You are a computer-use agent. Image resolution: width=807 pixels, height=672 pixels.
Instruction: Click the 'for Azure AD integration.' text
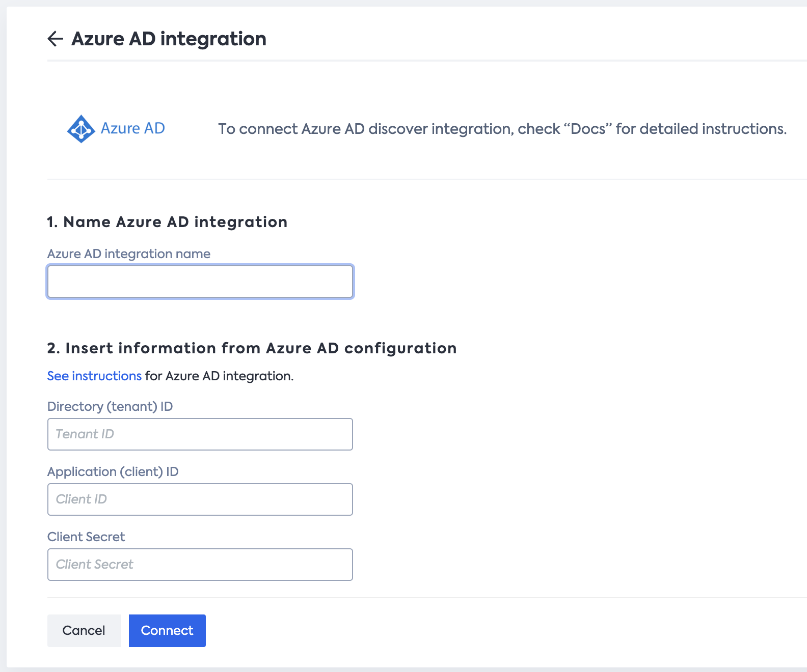(220, 376)
